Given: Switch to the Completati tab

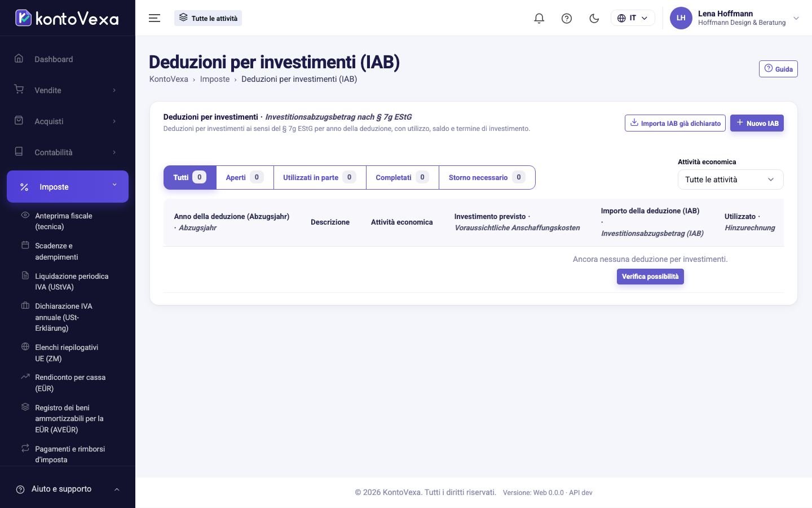Looking at the screenshot, I should click(x=403, y=177).
